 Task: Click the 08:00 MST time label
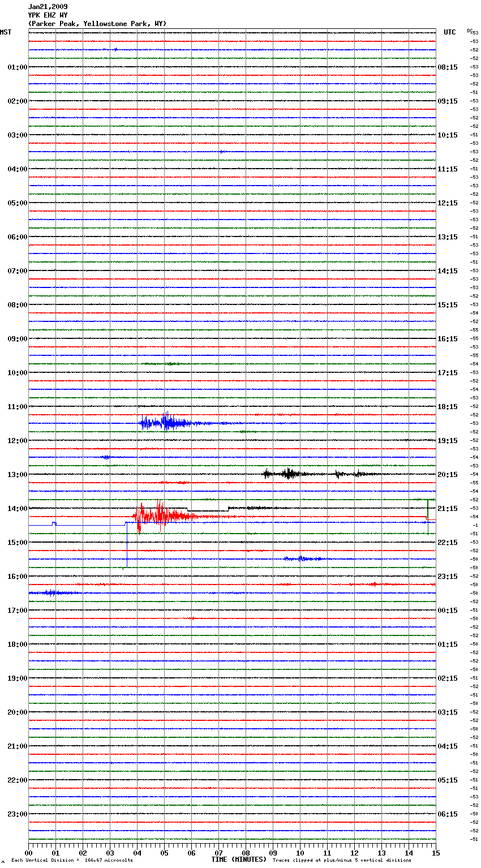[18, 305]
